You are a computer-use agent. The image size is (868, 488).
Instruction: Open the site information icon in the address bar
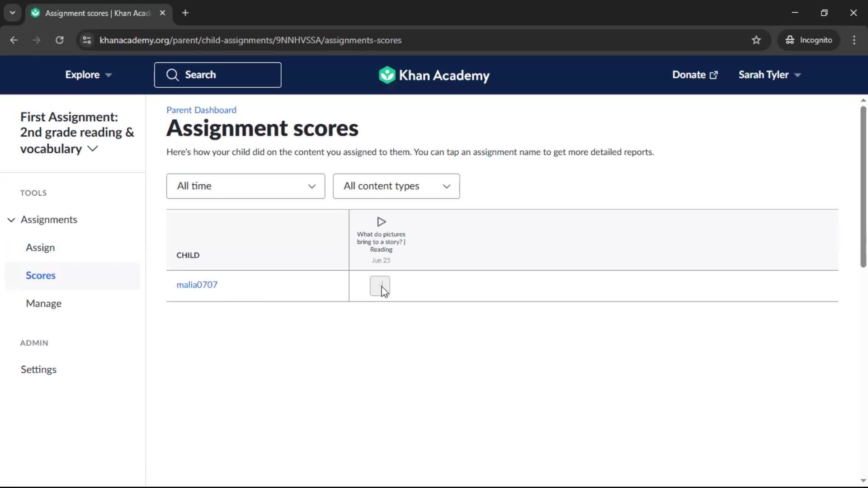tap(87, 40)
